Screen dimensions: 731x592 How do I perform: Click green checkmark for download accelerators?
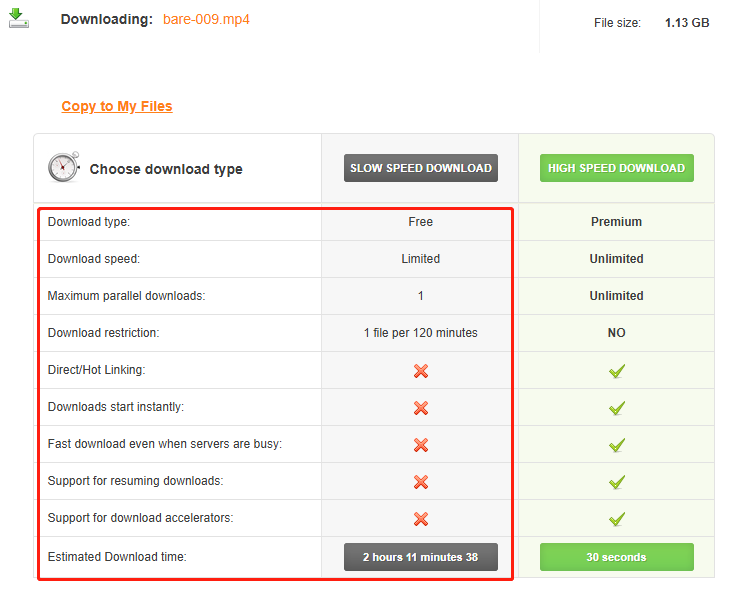tap(617, 519)
